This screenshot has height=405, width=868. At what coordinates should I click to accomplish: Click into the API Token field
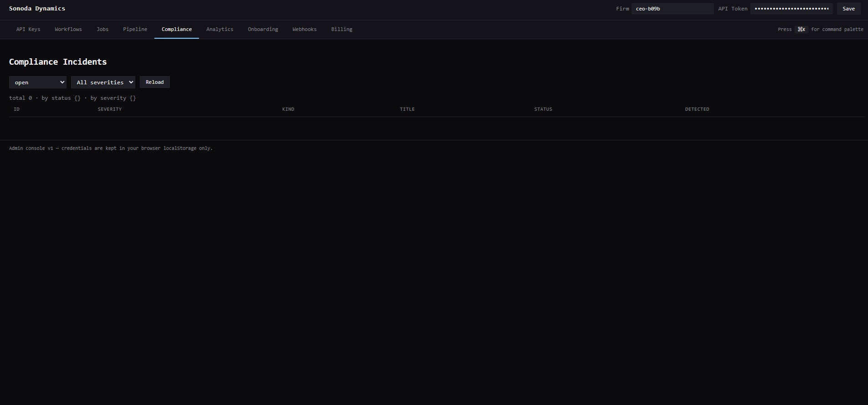click(791, 9)
